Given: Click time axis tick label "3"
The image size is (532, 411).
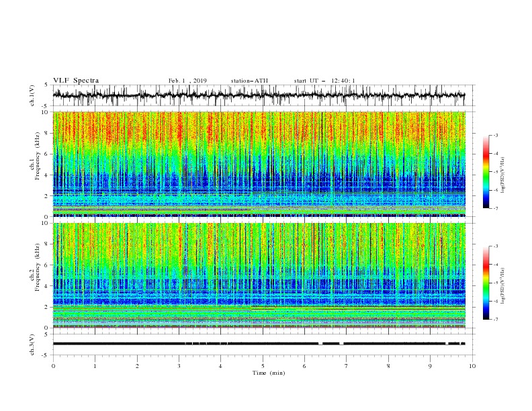Looking at the screenshot, I should click(x=179, y=366).
